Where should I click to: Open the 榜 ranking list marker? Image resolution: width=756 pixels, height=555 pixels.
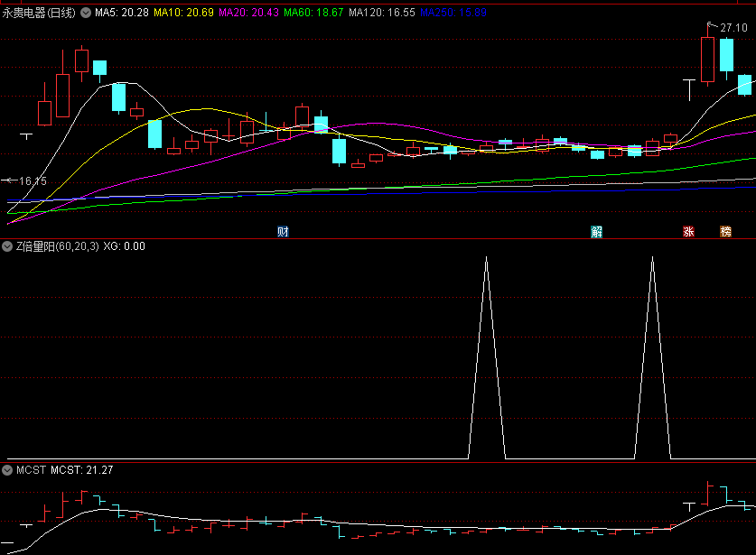(725, 232)
